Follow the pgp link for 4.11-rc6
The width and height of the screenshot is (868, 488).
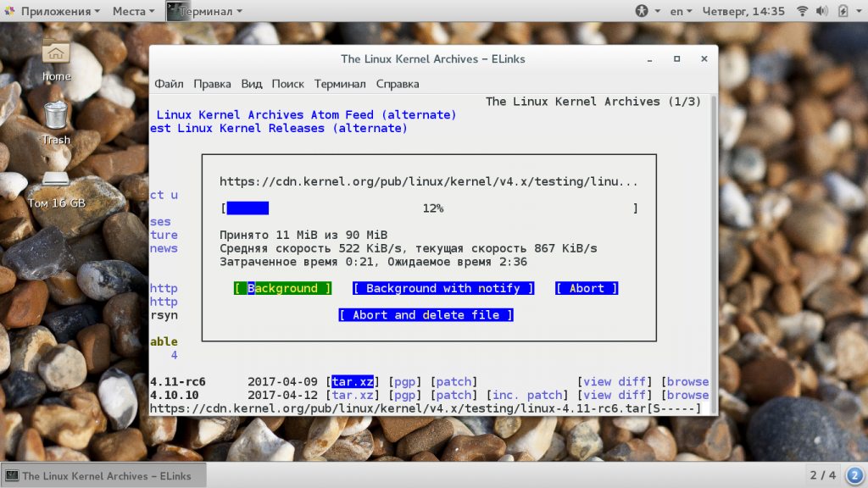(405, 381)
